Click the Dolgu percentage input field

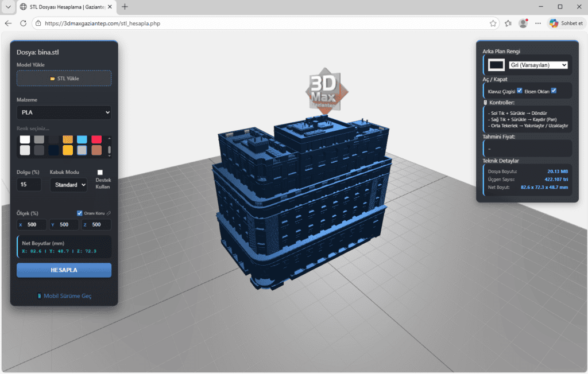[x=29, y=185]
